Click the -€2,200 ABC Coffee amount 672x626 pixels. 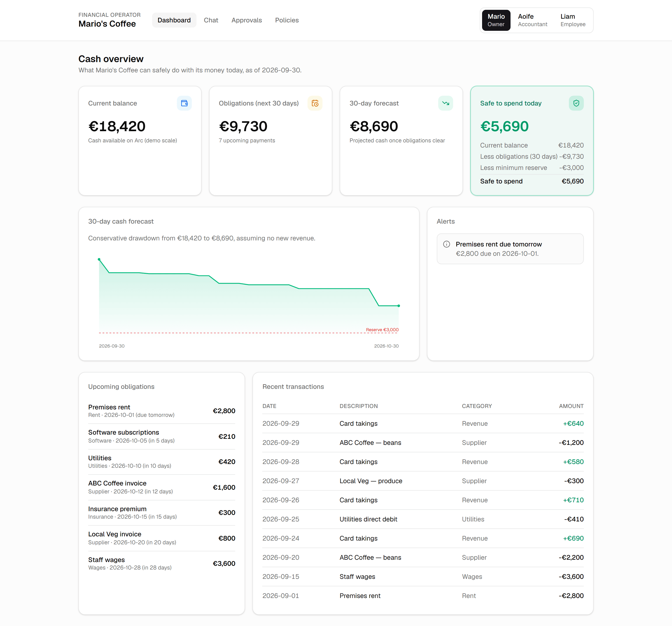tap(571, 558)
